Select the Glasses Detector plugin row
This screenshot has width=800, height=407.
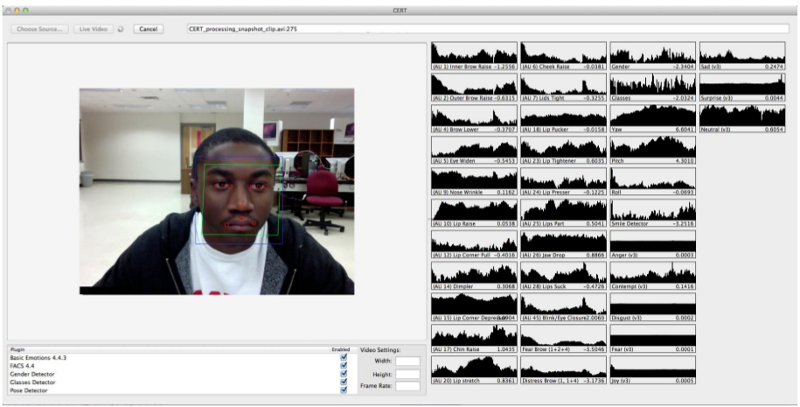[180, 382]
